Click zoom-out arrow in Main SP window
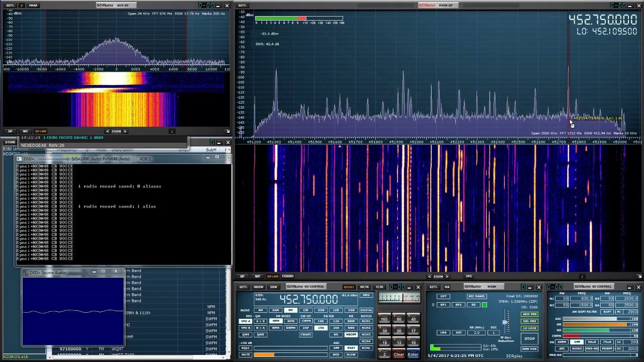644x362 pixels. (429, 276)
